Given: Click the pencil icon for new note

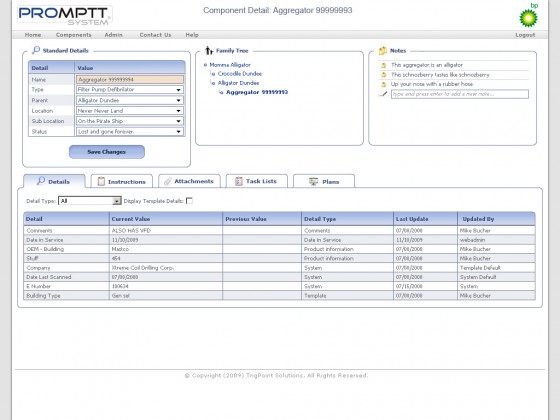Looking at the screenshot, I should coord(383,94).
